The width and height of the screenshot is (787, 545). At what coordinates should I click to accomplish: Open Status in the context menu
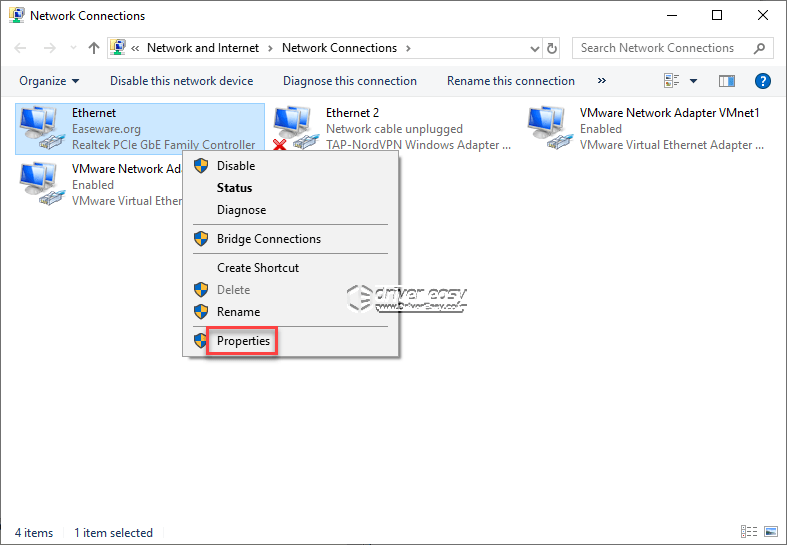[x=234, y=188]
